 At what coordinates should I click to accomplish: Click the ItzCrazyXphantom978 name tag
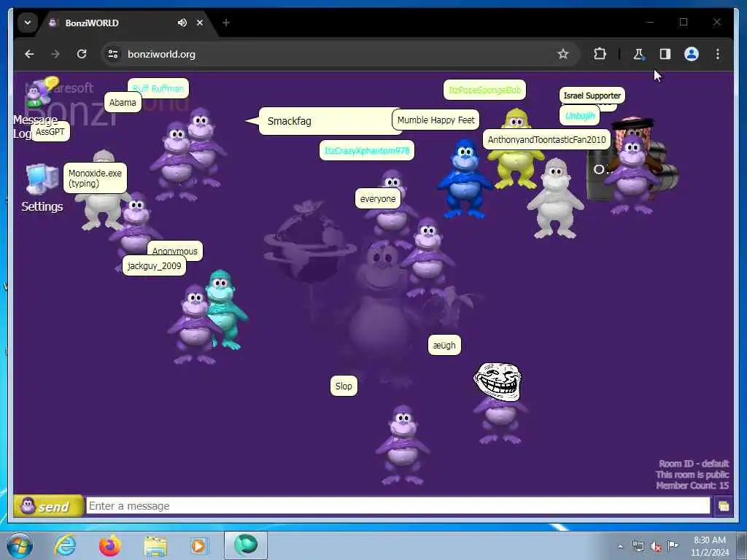367,150
